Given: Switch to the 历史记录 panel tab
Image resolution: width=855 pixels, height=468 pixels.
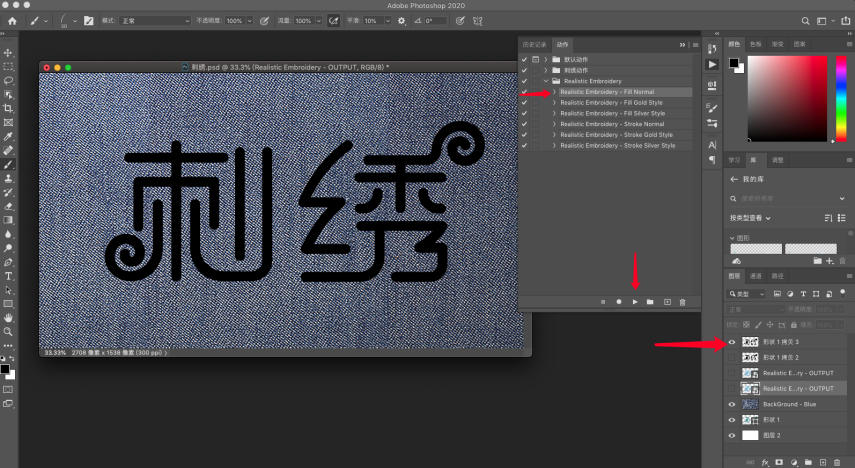Looking at the screenshot, I should 534,45.
